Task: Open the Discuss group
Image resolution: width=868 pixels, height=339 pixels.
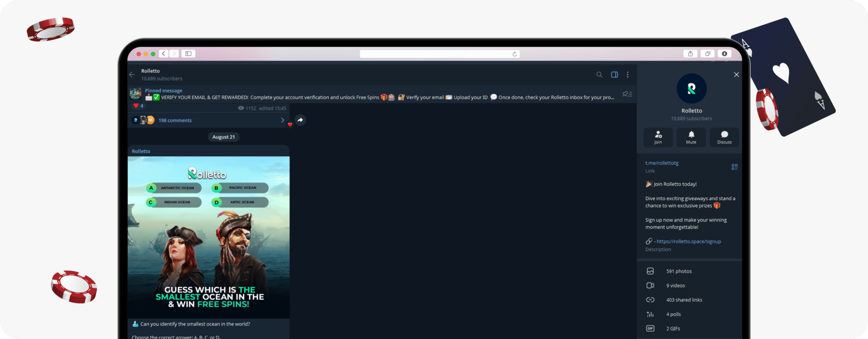Action: tap(724, 137)
